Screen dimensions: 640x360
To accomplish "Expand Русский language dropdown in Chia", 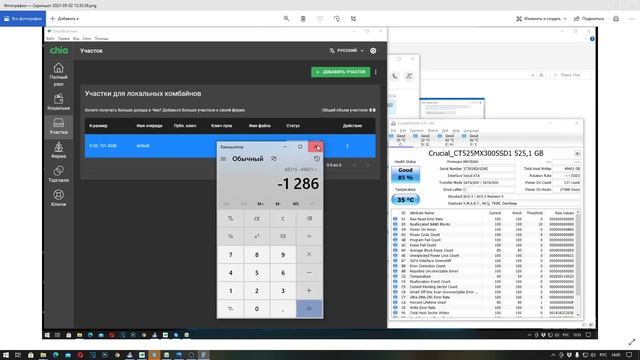I will pyautogui.click(x=346, y=51).
